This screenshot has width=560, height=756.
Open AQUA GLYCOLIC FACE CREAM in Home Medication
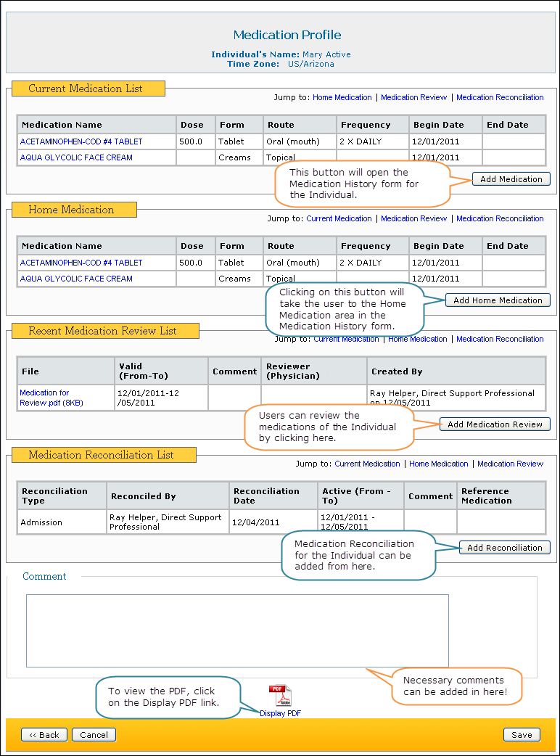tap(76, 278)
